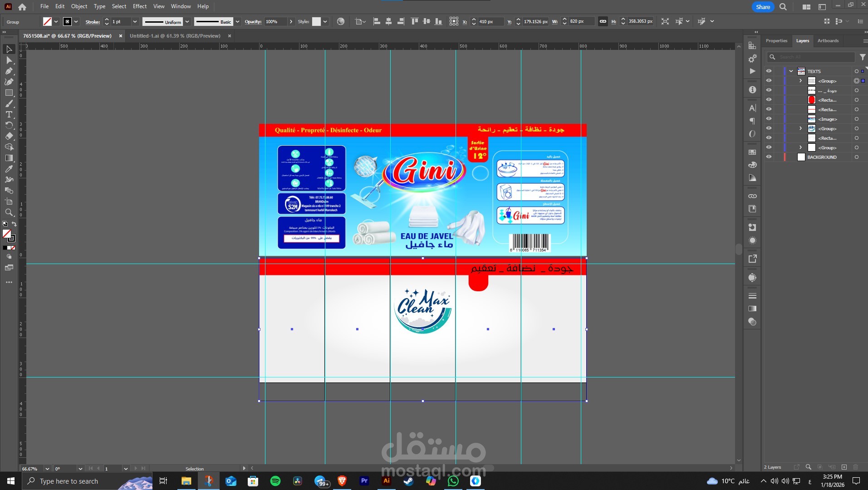This screenshot has height=490, width=868.
Task: Swap fill and stroke colors
Action: coord(14,224)
